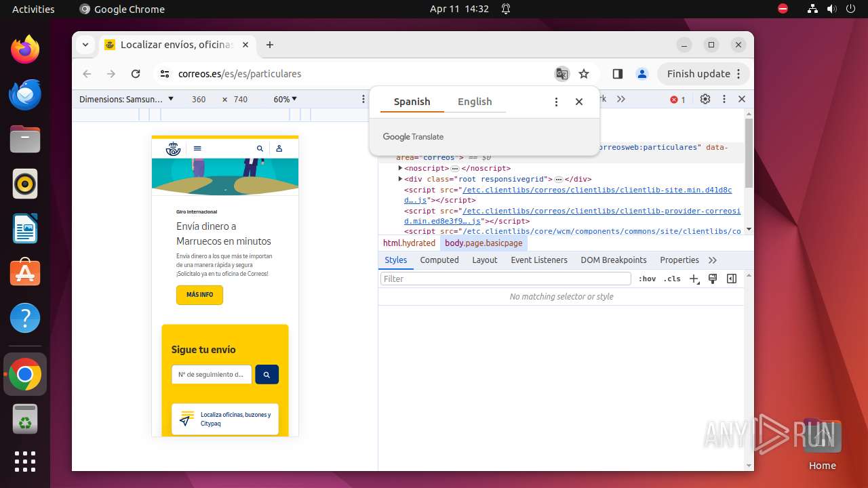
Task: Open a new Chrome tab
Action: click(x=270, y=45)
